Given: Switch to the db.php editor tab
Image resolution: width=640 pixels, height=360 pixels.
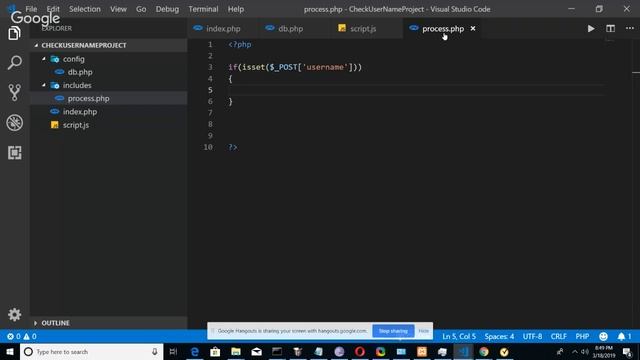Looking at the screenshot, I should (x=291, y=29).
